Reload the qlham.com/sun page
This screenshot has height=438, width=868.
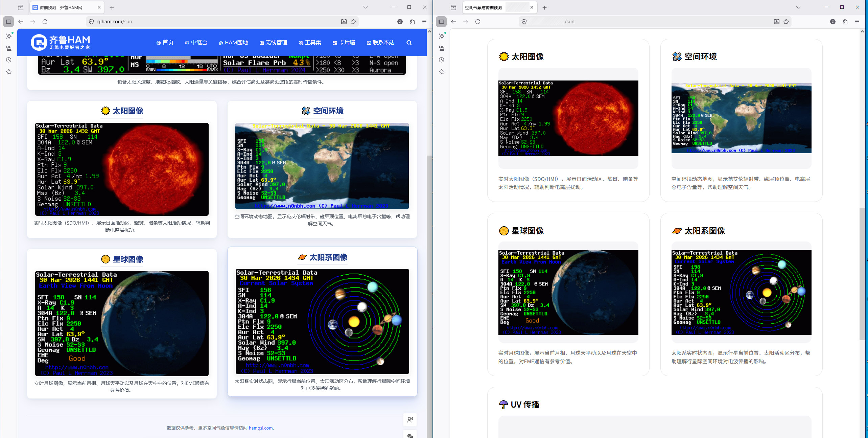click(45, 22)
